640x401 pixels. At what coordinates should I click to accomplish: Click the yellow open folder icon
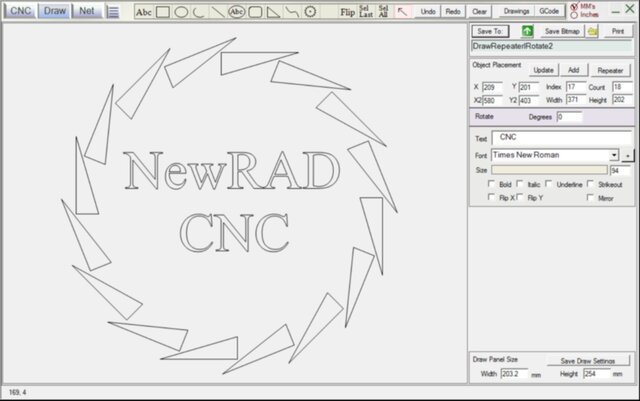pyautogui.click(x=593, y=31)
